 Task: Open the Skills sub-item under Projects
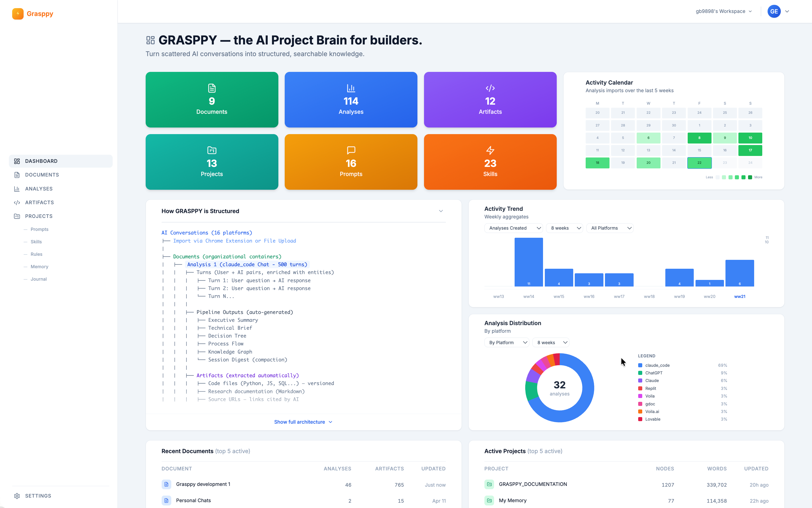[x=36, y=242]
